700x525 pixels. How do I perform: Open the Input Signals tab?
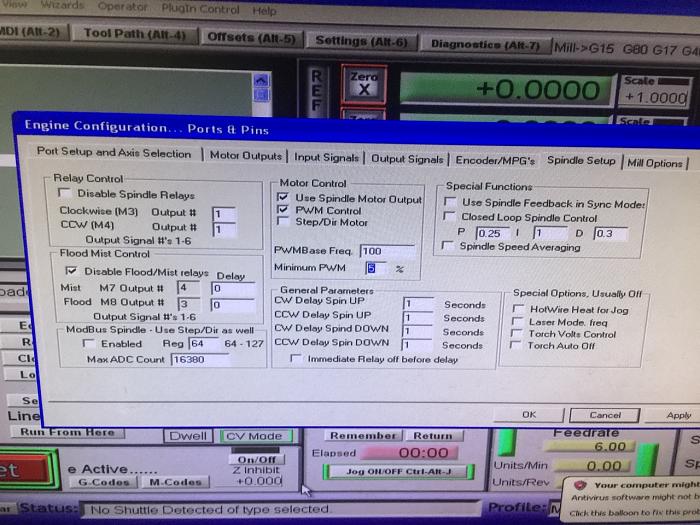[x=326, y=158]
